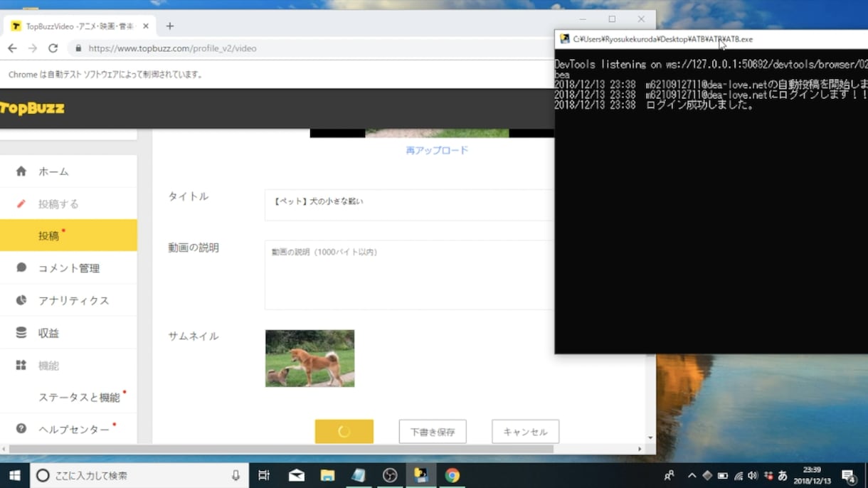Open network Wi-Fi tray icon
The image size is (868, 488).
738,475
